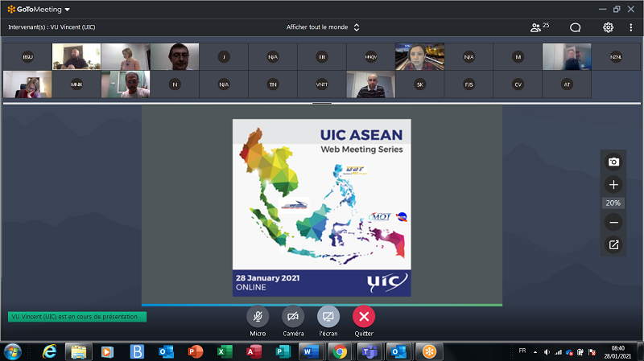644x361 pixels.
Task: Open the taskbar clock showing 08:40
Action: 617,352
